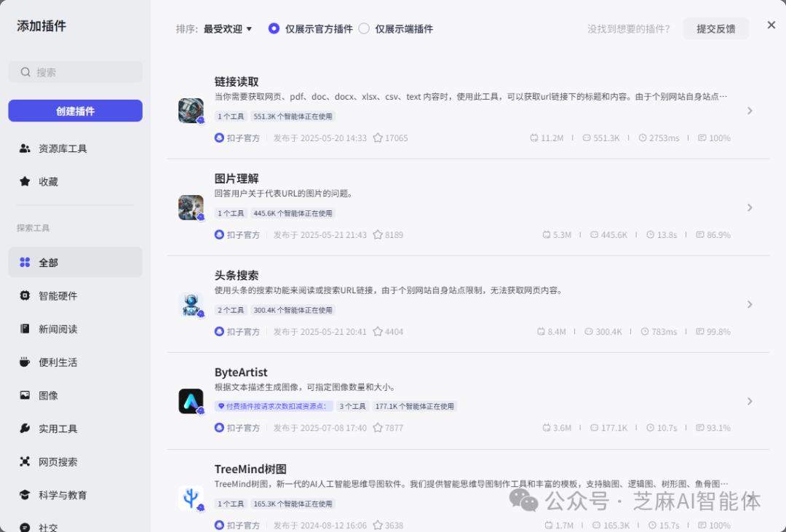
Task: Favorite 链接读取 via star showing 17065
Action: click(x=378, y=138)
